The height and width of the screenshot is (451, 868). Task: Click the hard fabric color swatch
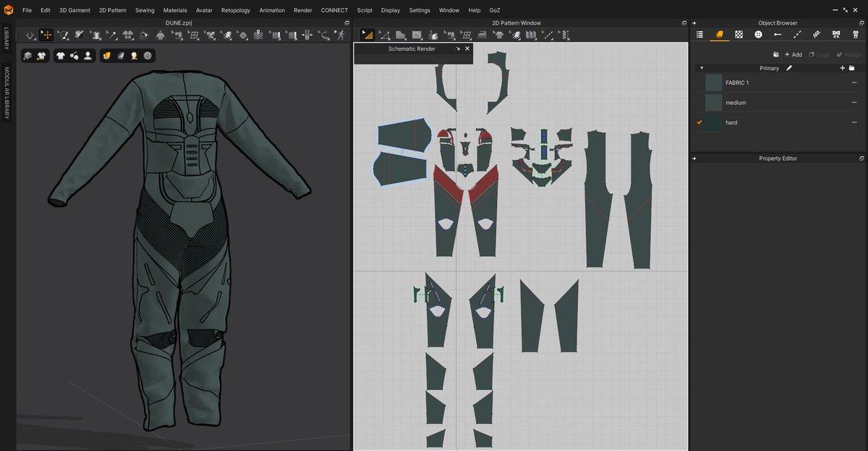click(714, 122)
